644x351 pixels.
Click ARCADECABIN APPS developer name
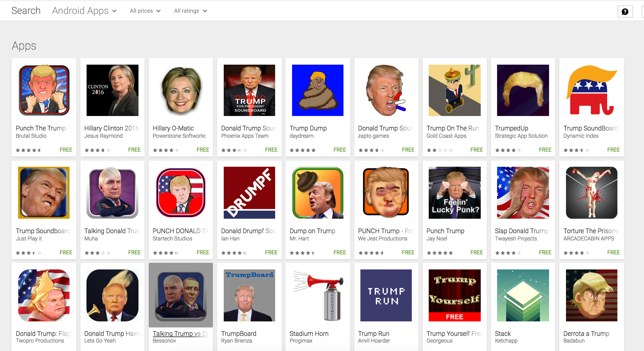click(589, 239)
